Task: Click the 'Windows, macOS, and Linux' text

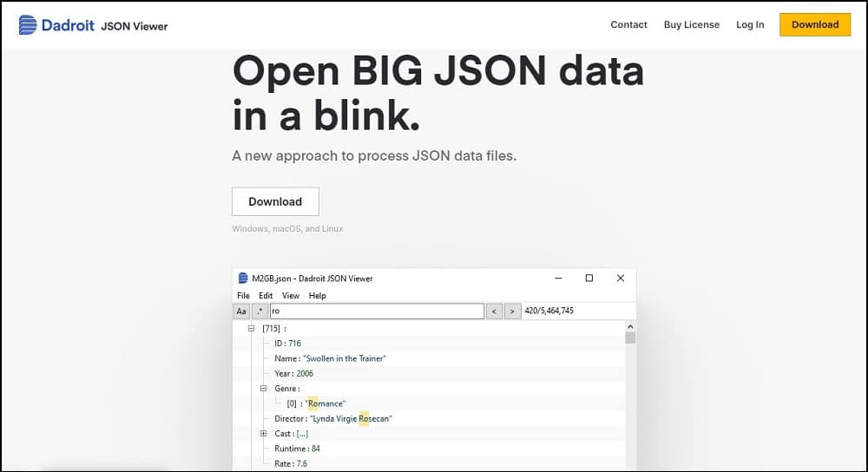Action: pyautogui.click(x=287, y=228)
